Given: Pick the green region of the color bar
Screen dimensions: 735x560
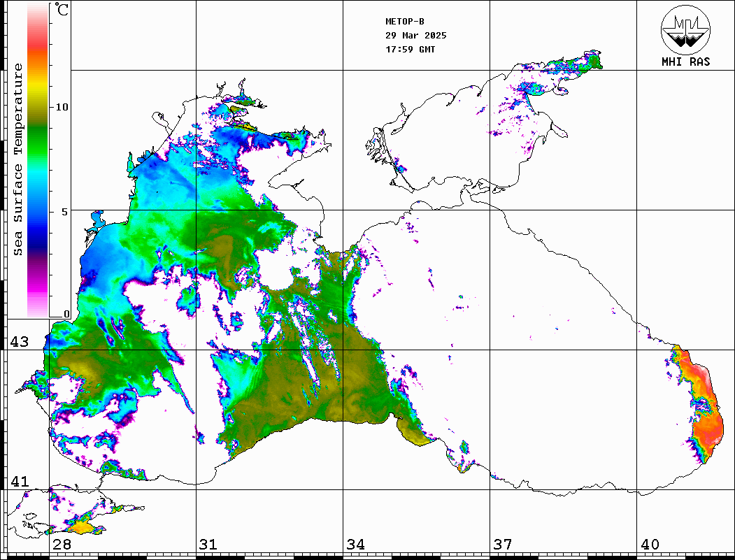Looking at the screenshot, I should click(x=38, y=141).
